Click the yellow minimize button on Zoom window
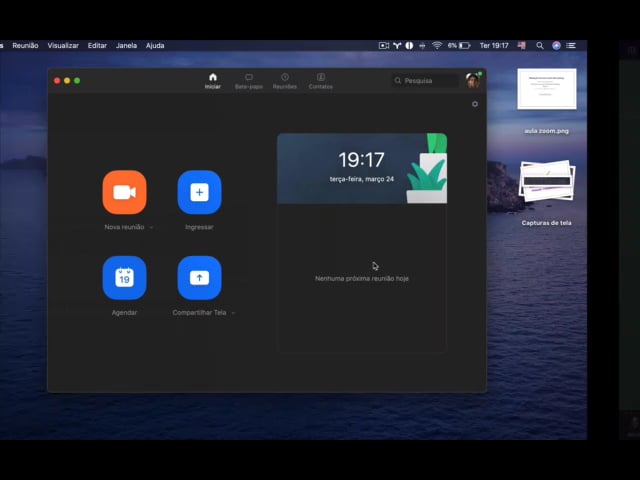 [67, 81]
